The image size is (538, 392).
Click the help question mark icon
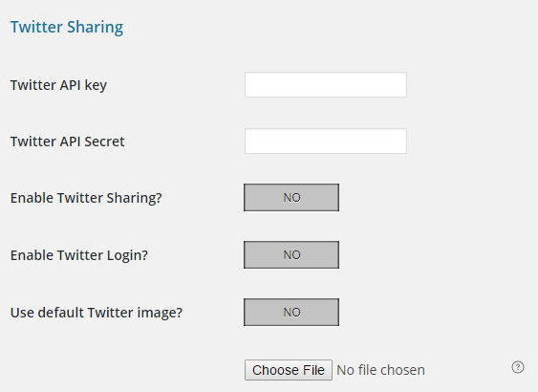pyautogui.click(x=517, y=367)
